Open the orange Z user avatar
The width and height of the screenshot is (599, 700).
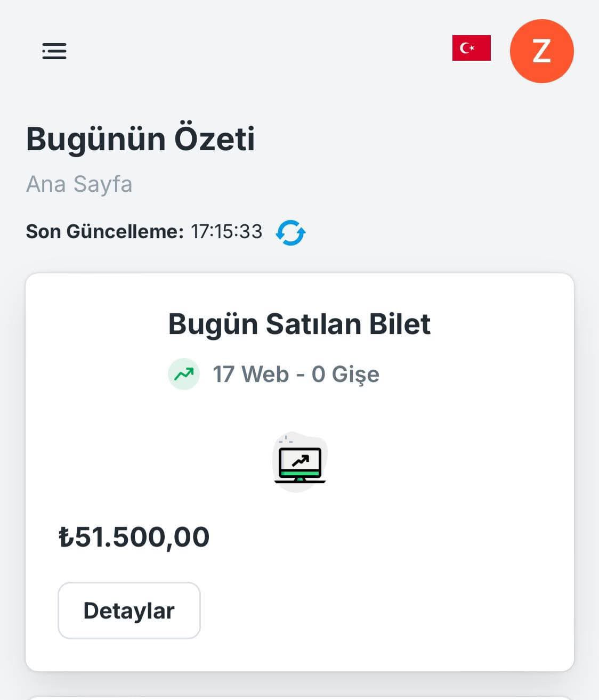[x=541, y=51]
